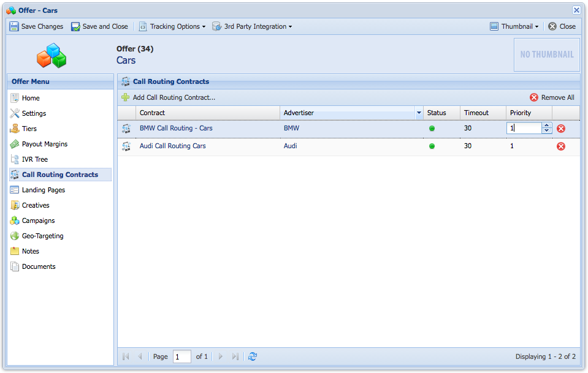Screen dimensions: 588x373
Task: Click the Tiers icon
Action: pyautogui.click(x=15, y=129)
